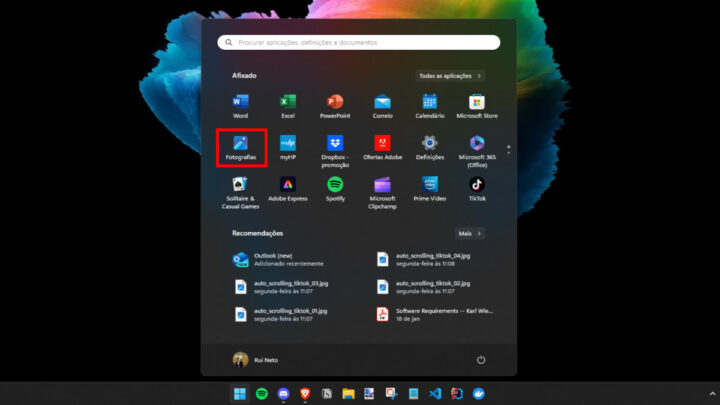Go to next pinned apps page dots
The height and width of the screenshot is (405, 720).
(x=508, y=150)
